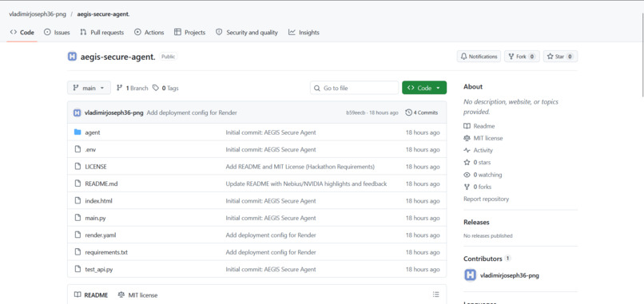Expand the green Code dropdown button
This screenshot has width=644, height=304.
(x=424, y=88)
